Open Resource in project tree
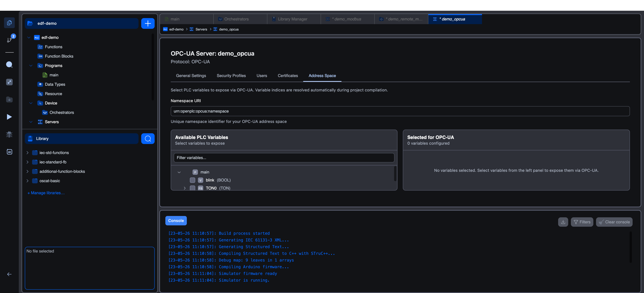The image size is (644, 293). point(53,94)
